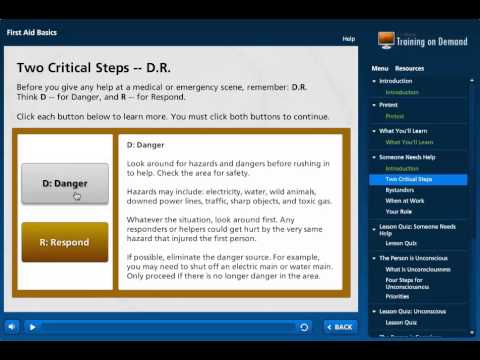
Task: Switch to the Resources tab
Action: click(409, 68)
